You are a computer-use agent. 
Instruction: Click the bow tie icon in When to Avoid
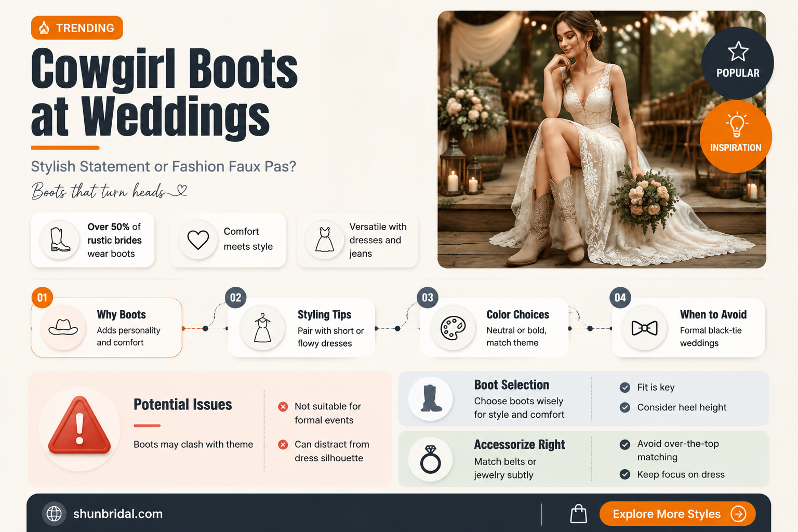[x=644, y=328]
